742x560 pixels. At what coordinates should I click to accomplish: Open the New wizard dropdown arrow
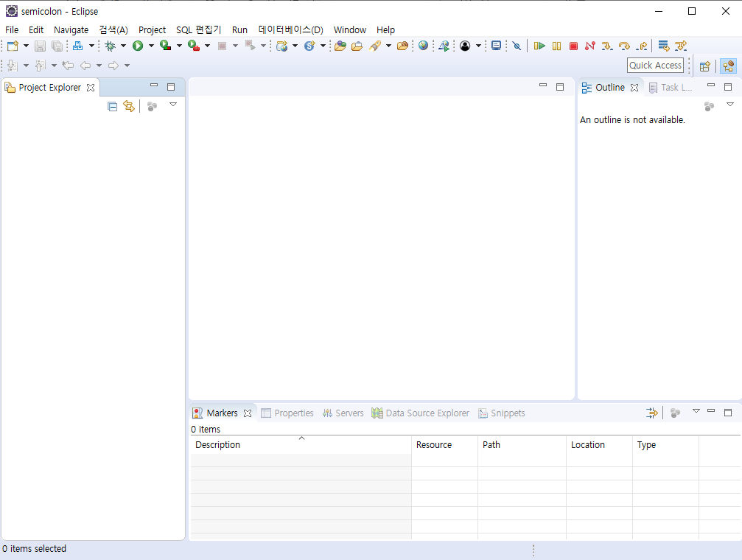click(x=26, y=46)
